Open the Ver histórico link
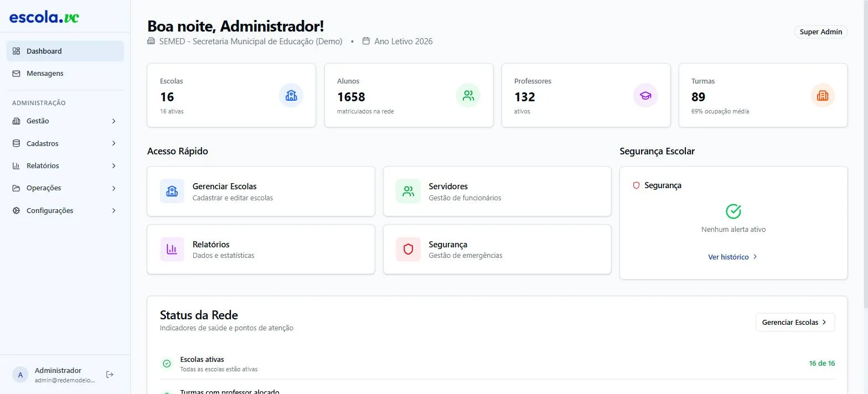The image size is (868, 394). (x=733, y=257)
